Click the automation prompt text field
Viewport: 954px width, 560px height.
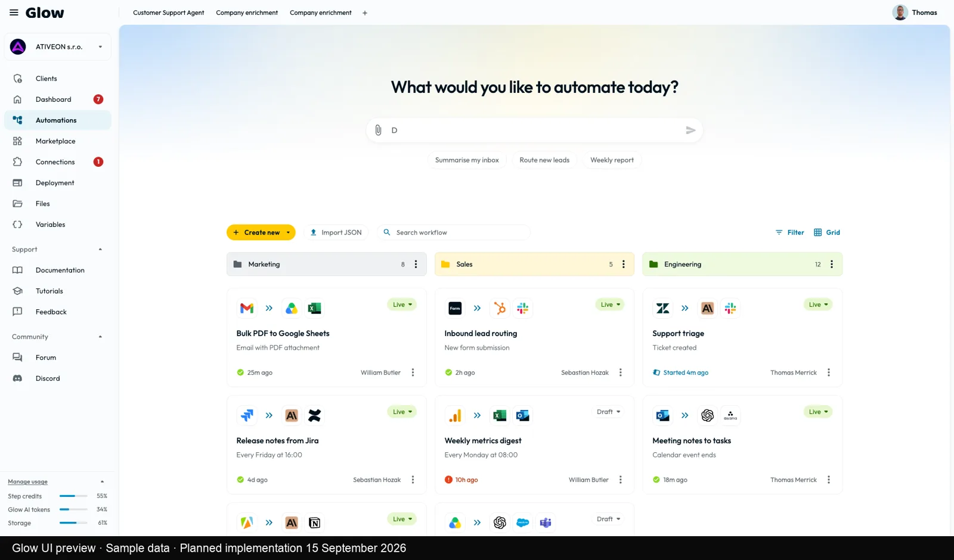(x=534, y=130)
